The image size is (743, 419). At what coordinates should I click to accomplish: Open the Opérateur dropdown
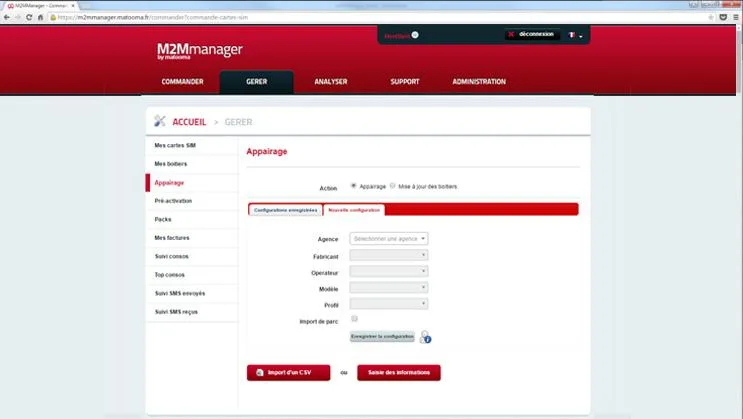(389, 271)
